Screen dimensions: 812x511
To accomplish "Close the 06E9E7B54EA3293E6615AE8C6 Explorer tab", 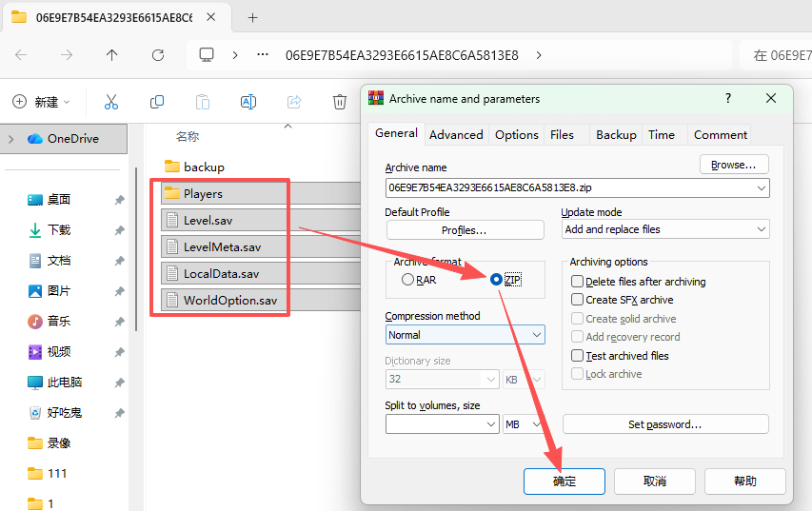I will pos(210,17).
